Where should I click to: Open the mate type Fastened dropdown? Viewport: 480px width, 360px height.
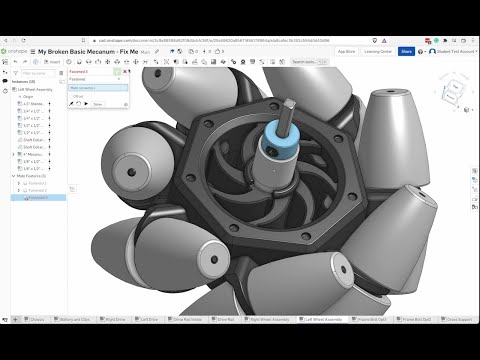(95, 79)
